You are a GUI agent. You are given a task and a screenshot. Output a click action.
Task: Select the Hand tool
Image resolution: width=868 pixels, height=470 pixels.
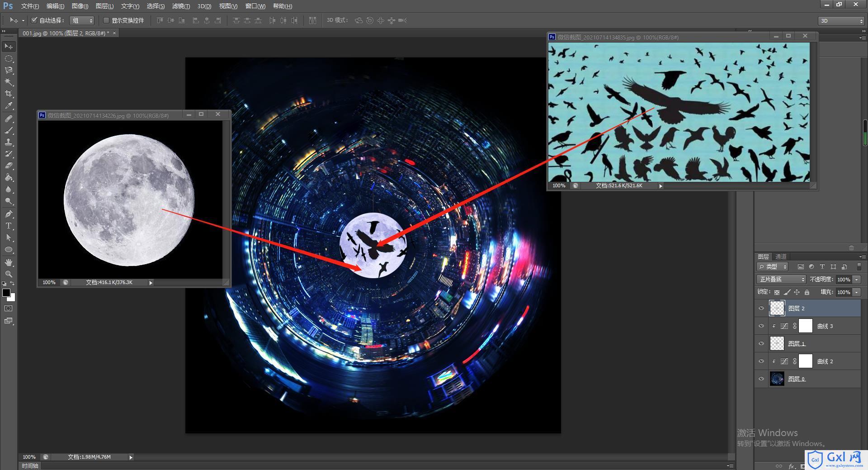[9, 262]
